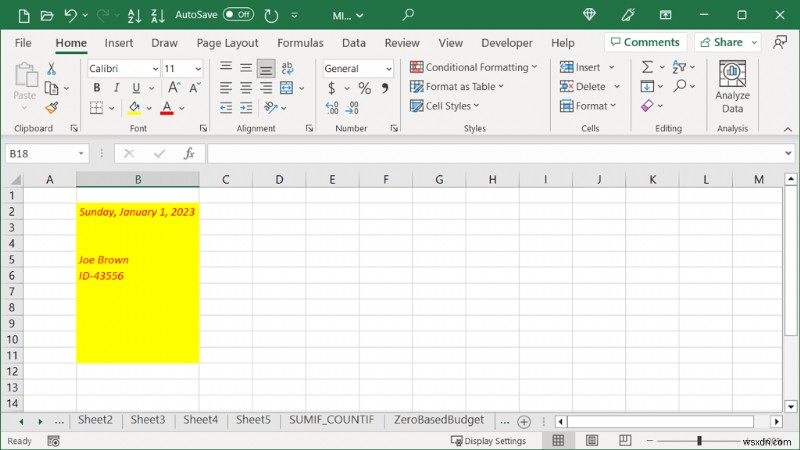The height and width of the screenshot is (450, 800).
Task: Apply accounting dollar format
Action: (x=332, y=88)
